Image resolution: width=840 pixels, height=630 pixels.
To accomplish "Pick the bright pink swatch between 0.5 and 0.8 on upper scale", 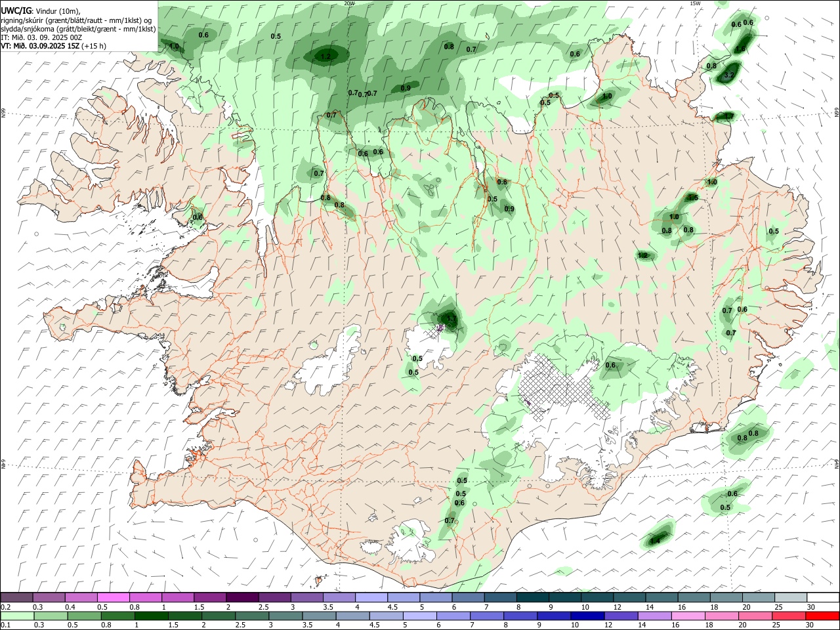I will pyautogui.click(x=114, y=597).
